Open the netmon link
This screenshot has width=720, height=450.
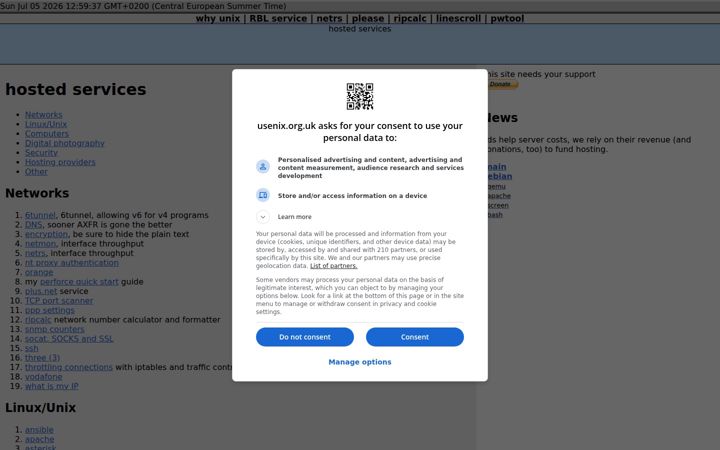(x=40, y=243)
